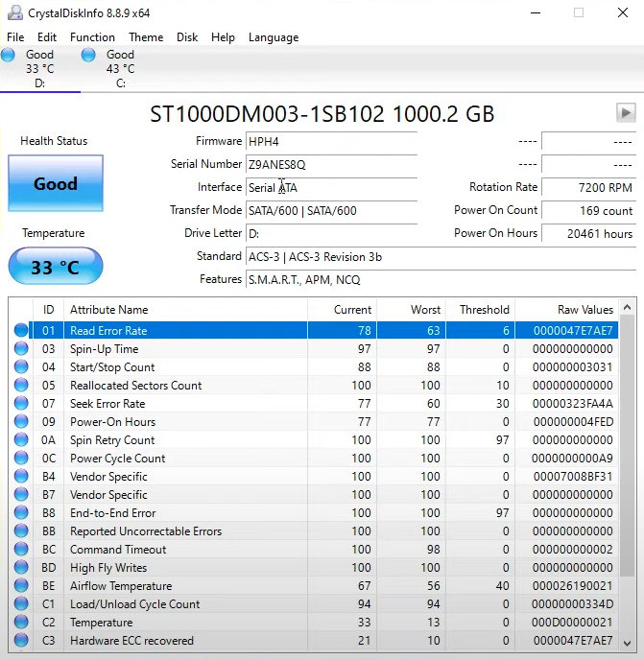
Task: Switch to the D: disk tab at 33 °C
Action: coord(40,69)
